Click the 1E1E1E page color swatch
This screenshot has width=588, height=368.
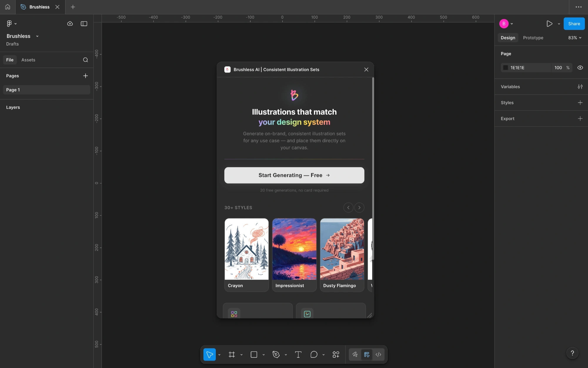[x=506, y=68]
